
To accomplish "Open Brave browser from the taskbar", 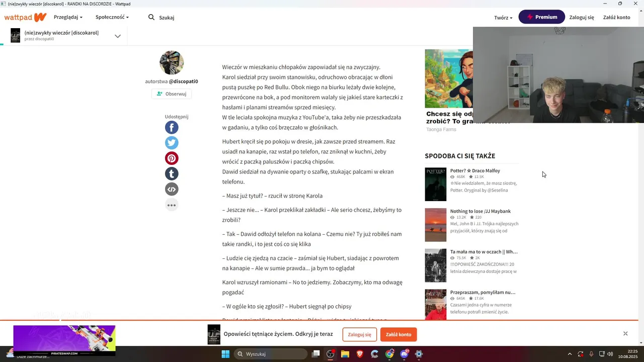I will click(x=360, y=354).
